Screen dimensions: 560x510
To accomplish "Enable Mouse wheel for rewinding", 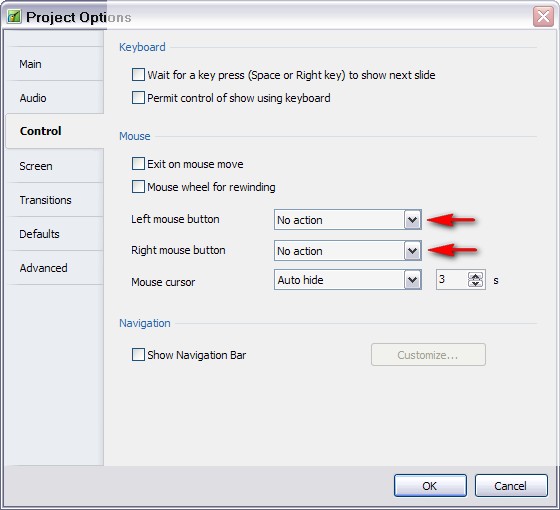I will click(138, 186).
